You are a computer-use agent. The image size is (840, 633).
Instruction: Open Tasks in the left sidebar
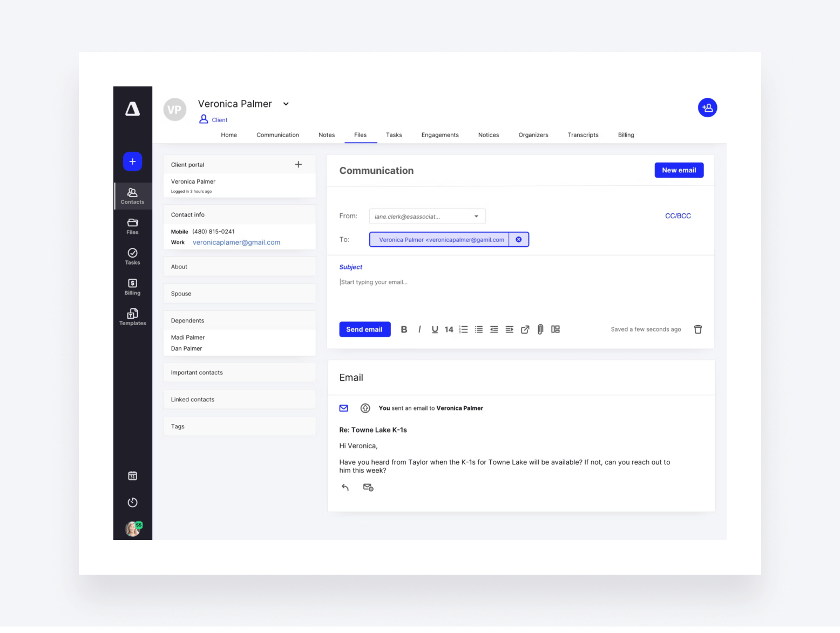(132, 257)
